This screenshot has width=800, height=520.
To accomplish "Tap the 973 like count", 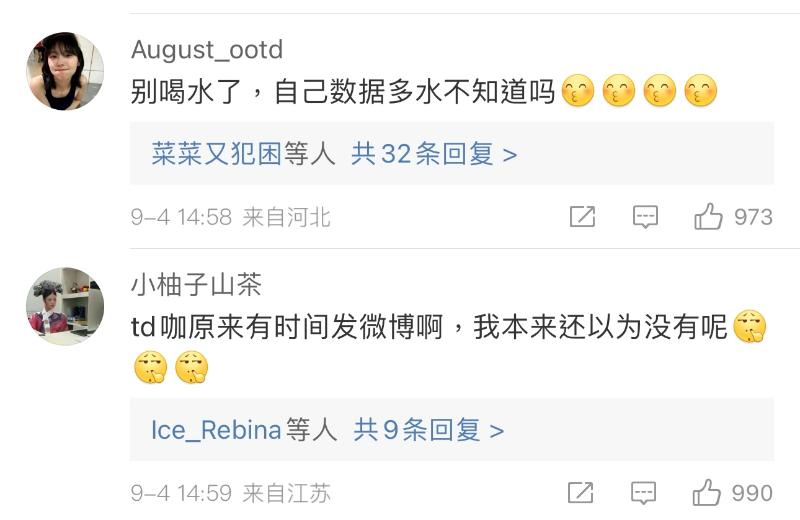I will (753, 217).
